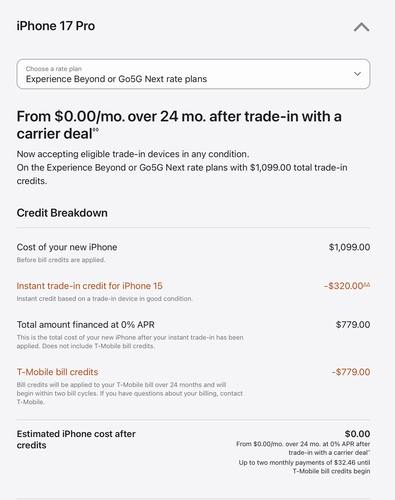Collapse the iPhone 17 Pro section chevron
The width and height of the screenshot is (395, 500).
(x=361, y=27)
